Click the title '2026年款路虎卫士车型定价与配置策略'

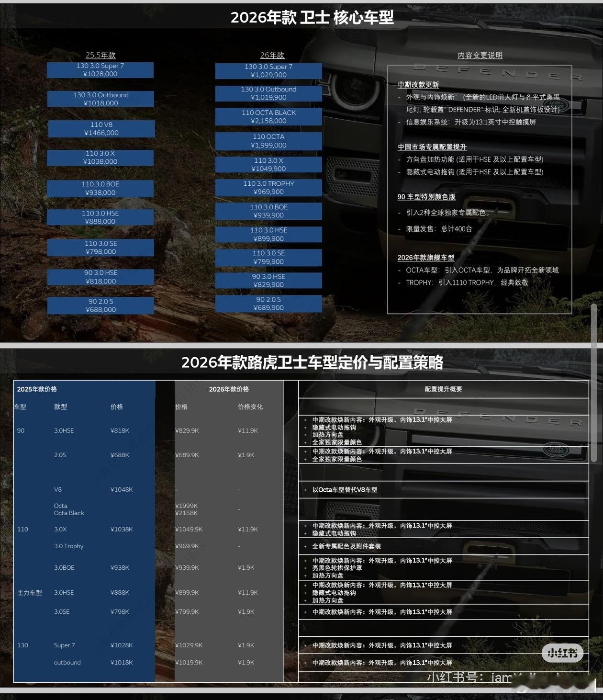[312, 362]
